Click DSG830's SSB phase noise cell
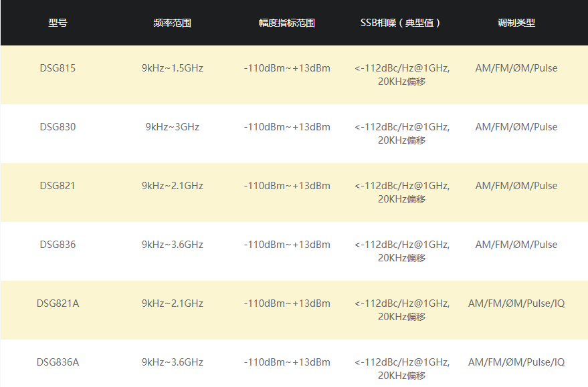The width and height of the screenshot is (588, 387). point(401,134)
